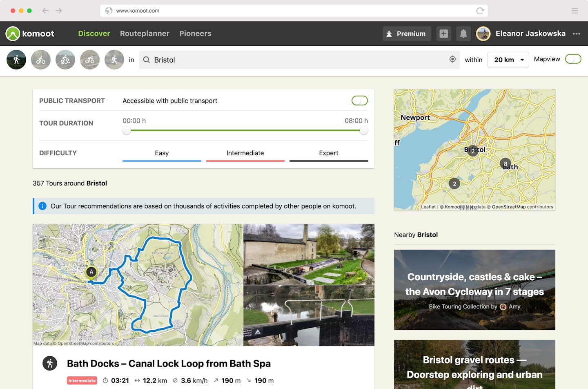Click the 12.2 km distance value

point(155,380)
